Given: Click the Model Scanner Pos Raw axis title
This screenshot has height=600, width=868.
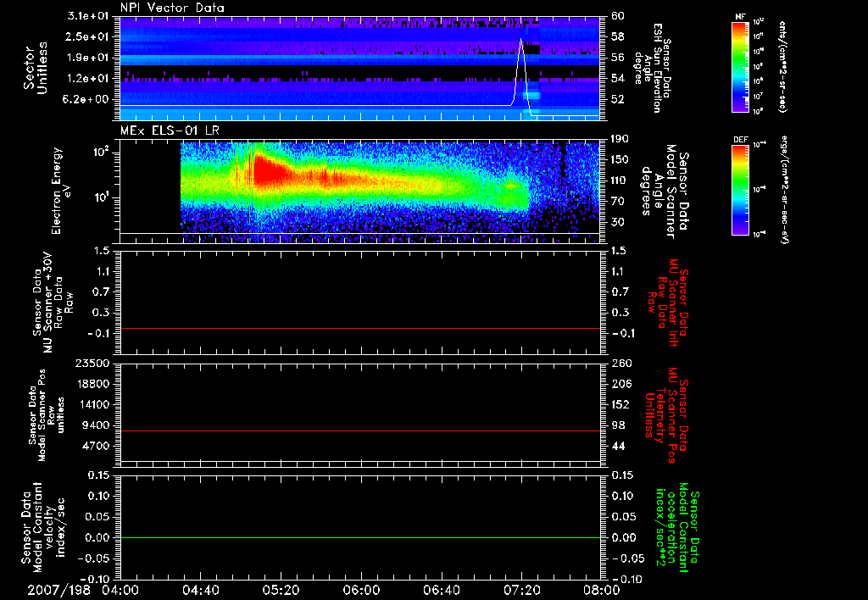Looking at the screenshot, I should pos(47,415).
